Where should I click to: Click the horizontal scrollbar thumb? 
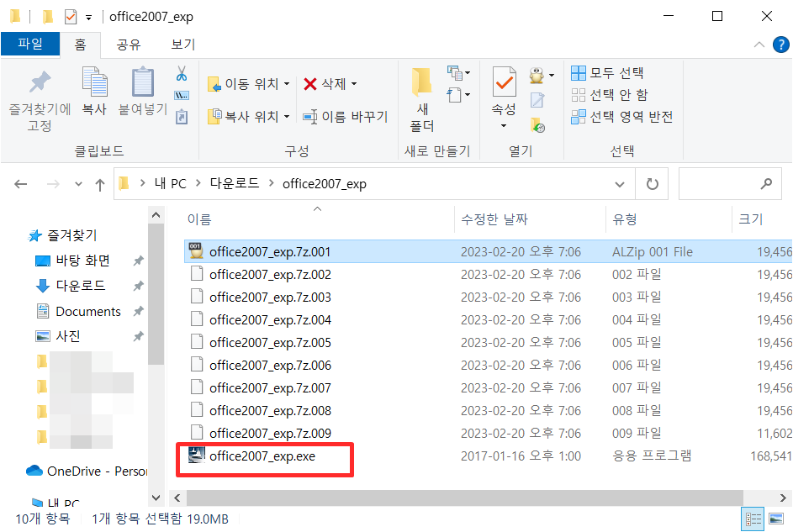tap(465, 498)
